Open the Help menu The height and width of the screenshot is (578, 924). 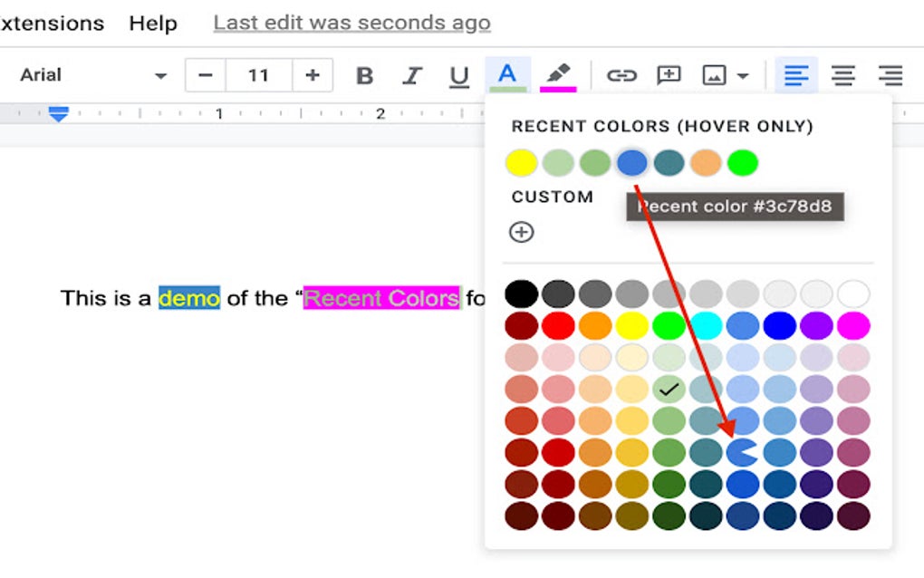pyautogui.click(x=152, y=24)
